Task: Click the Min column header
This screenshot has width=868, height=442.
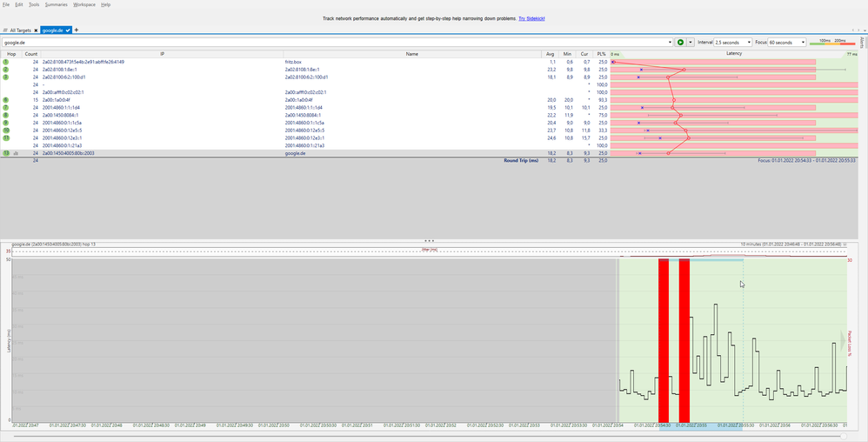Action: pos(567,54)
